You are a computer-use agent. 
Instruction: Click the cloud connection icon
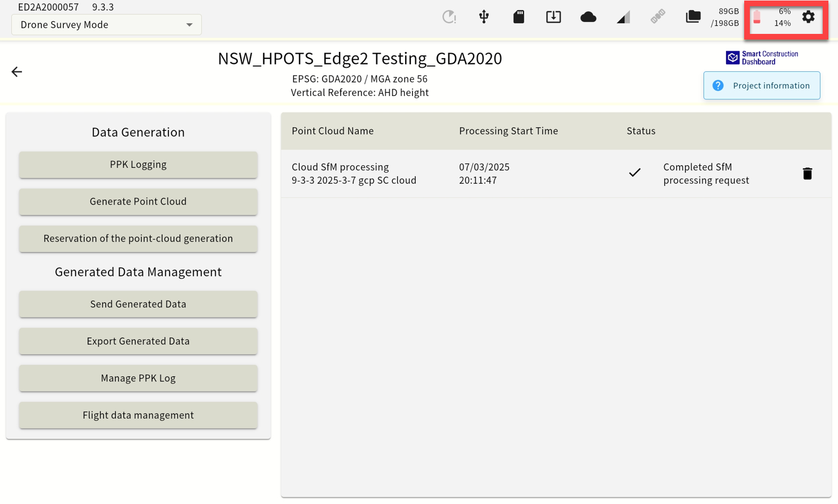[588, 17]
